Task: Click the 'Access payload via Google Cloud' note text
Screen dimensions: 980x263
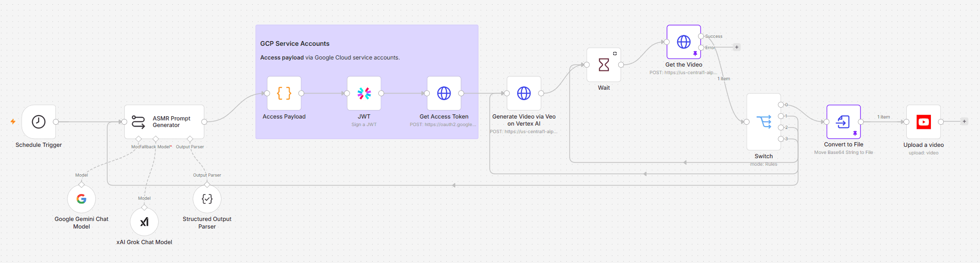Action: pos(330,58)
